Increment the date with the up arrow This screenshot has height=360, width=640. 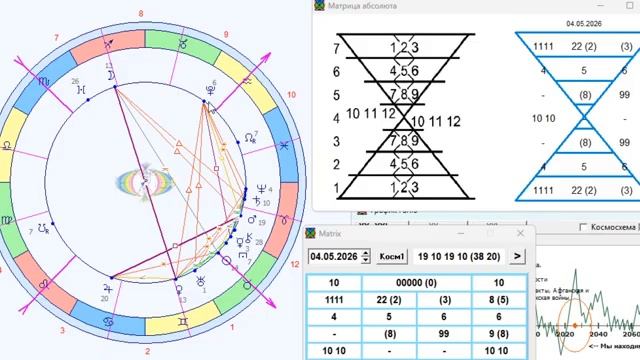click(366, 253)
